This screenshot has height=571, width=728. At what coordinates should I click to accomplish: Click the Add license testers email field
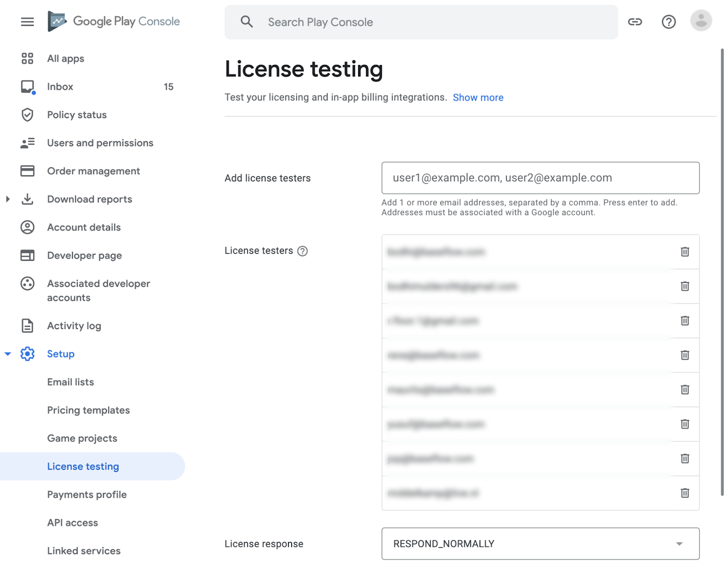(x=540, y=178)
